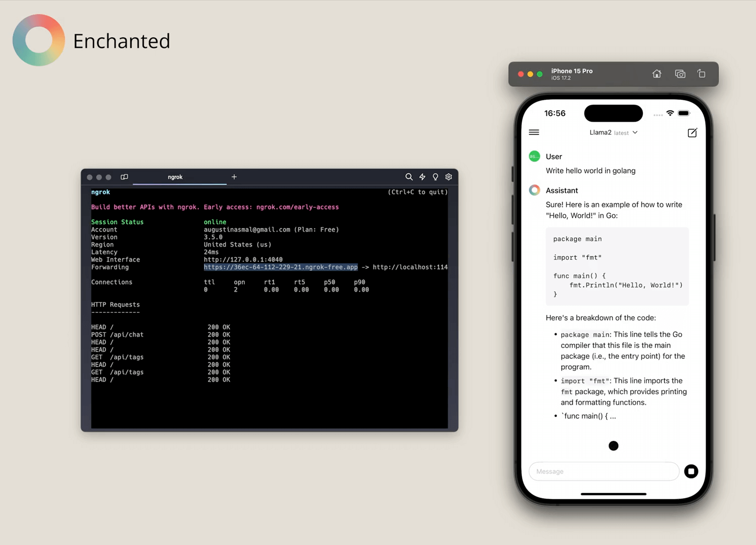This screenshot has width=756, height=545.
Task: Click the POST /api/chat request row
Action: pos(160,335)
